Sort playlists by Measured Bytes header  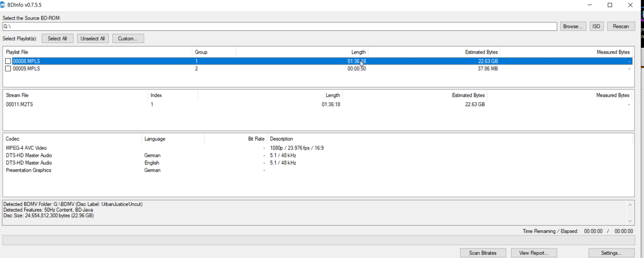pyautogui.click(x=566, y=52)
